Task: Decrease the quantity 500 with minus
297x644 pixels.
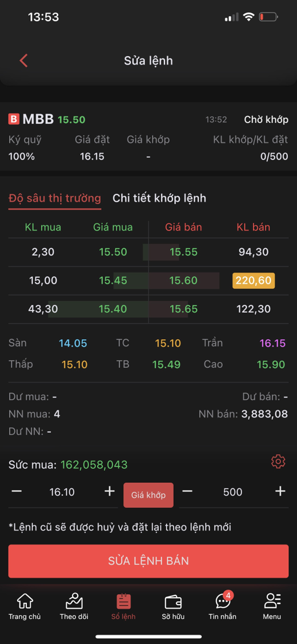Action: [187, 491]
